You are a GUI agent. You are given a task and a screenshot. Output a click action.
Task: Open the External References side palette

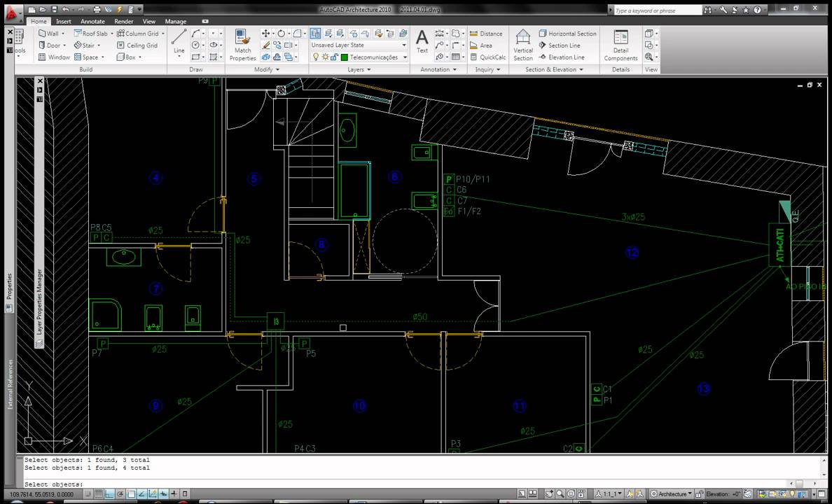(10, 384)
